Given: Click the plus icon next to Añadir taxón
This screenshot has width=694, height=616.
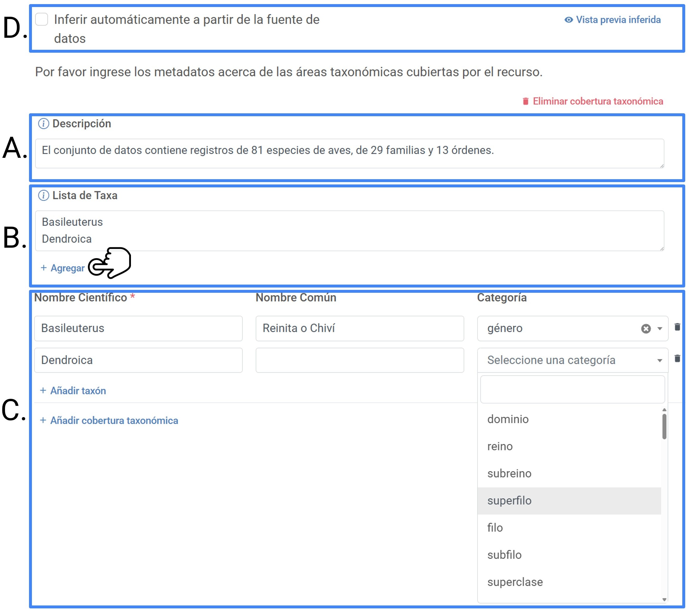Looking at the screenshot, I should [x=43, y=391].
